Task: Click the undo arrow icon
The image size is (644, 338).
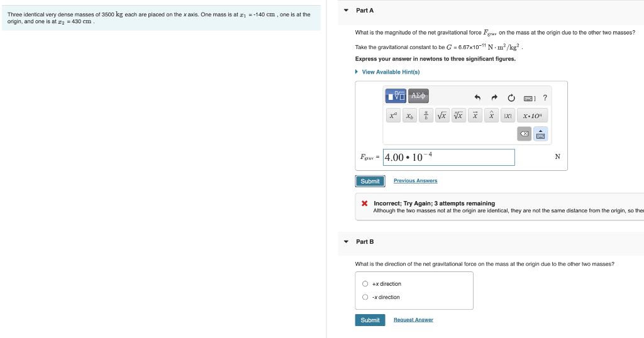Action: point(477,97)
